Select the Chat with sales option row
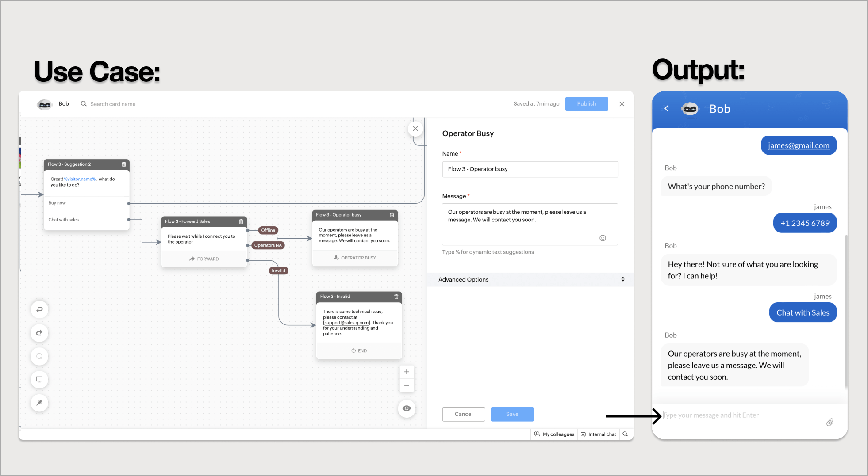Image resolution: width=868 pixels, height=476 pixels. click(86, 220)
